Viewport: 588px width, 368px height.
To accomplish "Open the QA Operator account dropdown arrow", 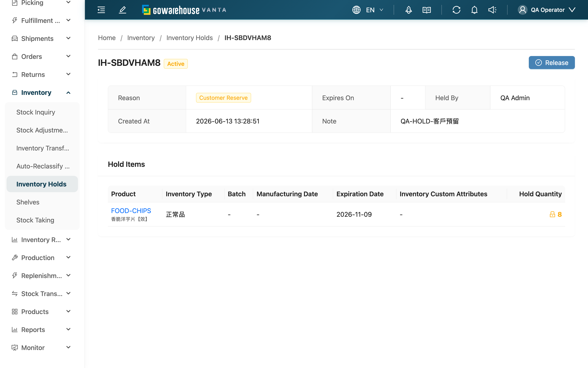I will 572,10.
